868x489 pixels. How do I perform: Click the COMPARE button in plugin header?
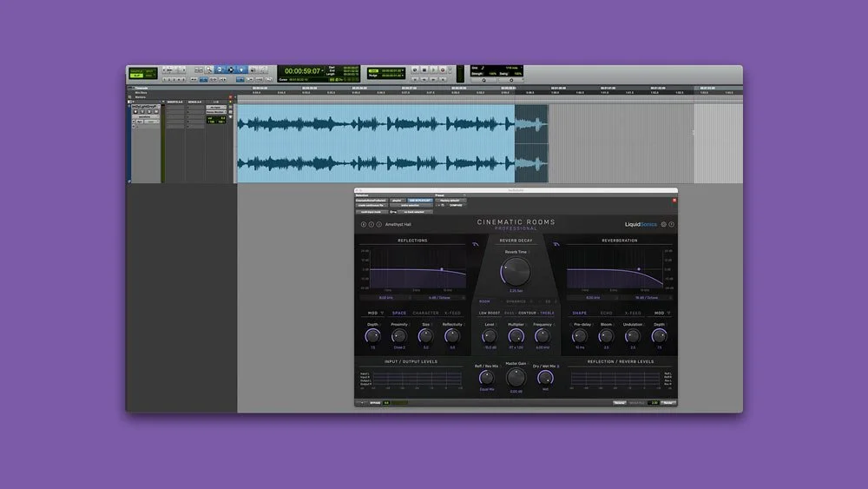(457, 206)
